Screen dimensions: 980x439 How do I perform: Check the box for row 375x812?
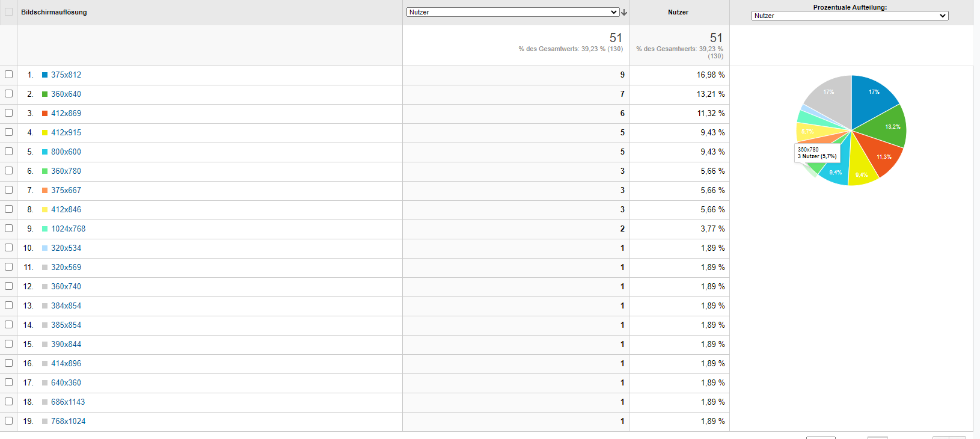point(8,75)
